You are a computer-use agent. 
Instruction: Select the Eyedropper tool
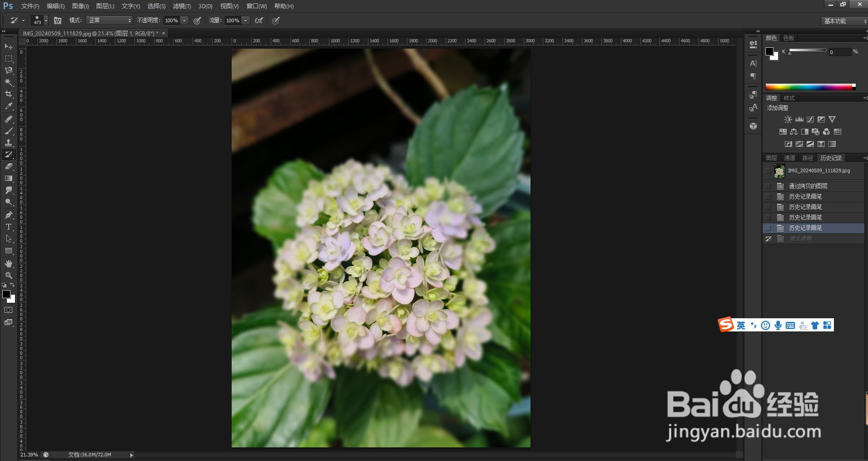coord(9,106)
